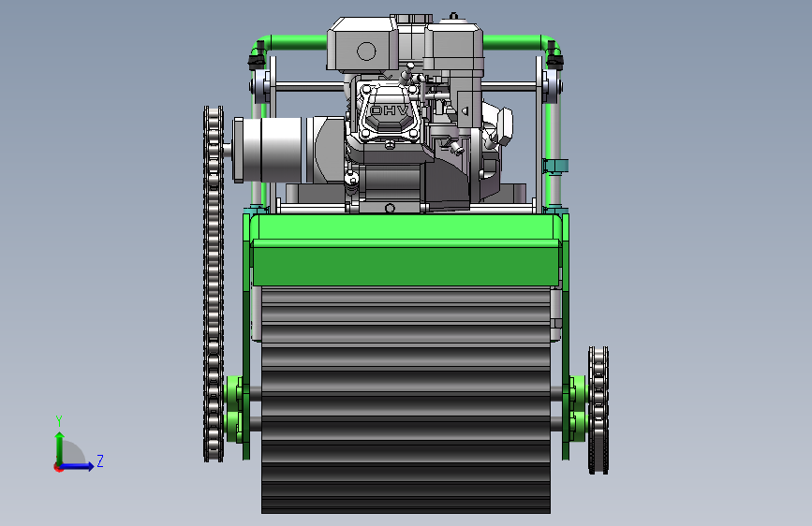Click the blue Z axis arrow of the triad
This screenshot has width=812, height=526.
click(78, 466)
